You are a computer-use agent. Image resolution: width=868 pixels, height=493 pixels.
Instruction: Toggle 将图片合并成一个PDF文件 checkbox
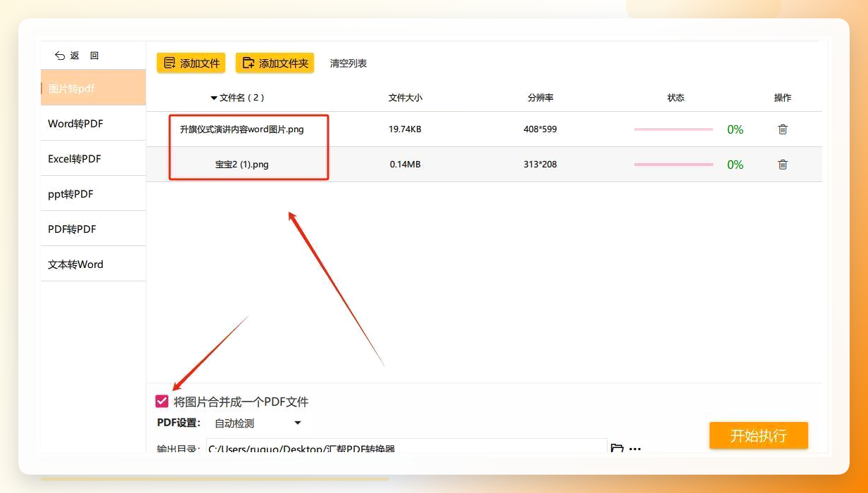point(162,402)
